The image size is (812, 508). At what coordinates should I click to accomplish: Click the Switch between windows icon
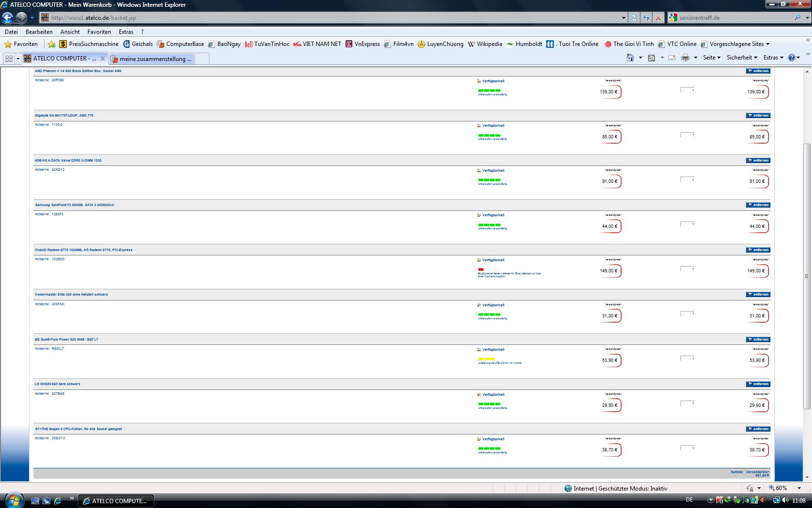[x=46, y=501]
